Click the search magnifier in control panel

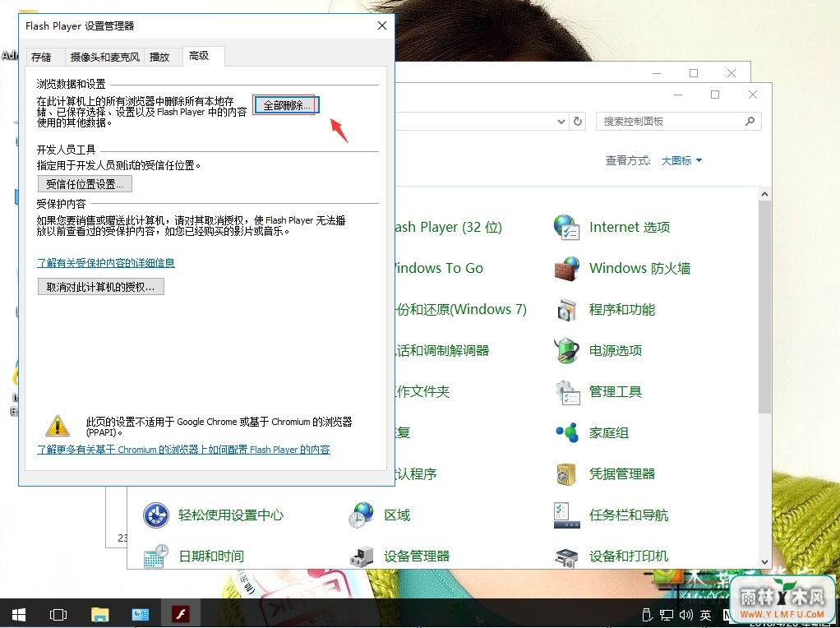point(750,122)
